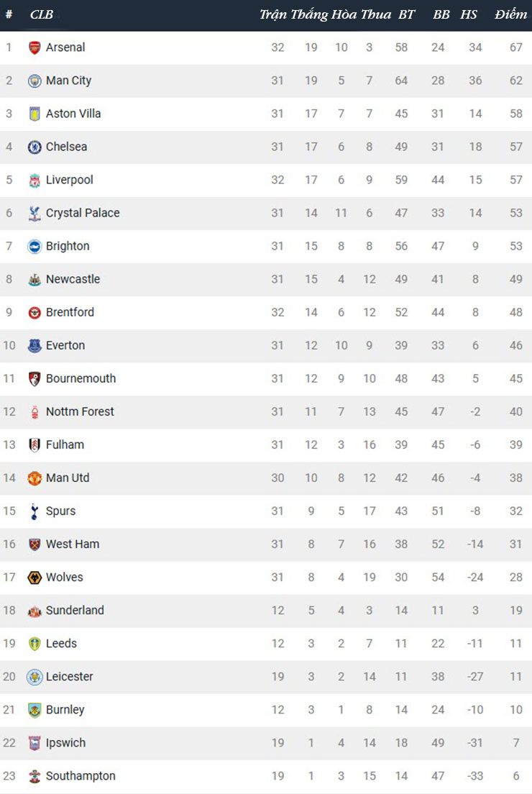Click the Wolves badge icon
Image resolution: width=532 pixels, height=794 pixels.
pyautogui.click(x=35, y=577)
